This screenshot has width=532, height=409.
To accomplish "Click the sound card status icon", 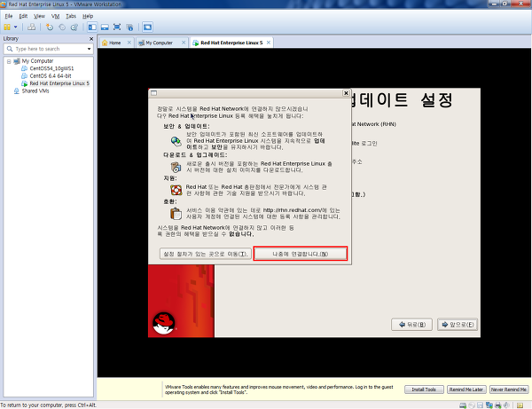I will pyautogui.click(x=506, y=405).
